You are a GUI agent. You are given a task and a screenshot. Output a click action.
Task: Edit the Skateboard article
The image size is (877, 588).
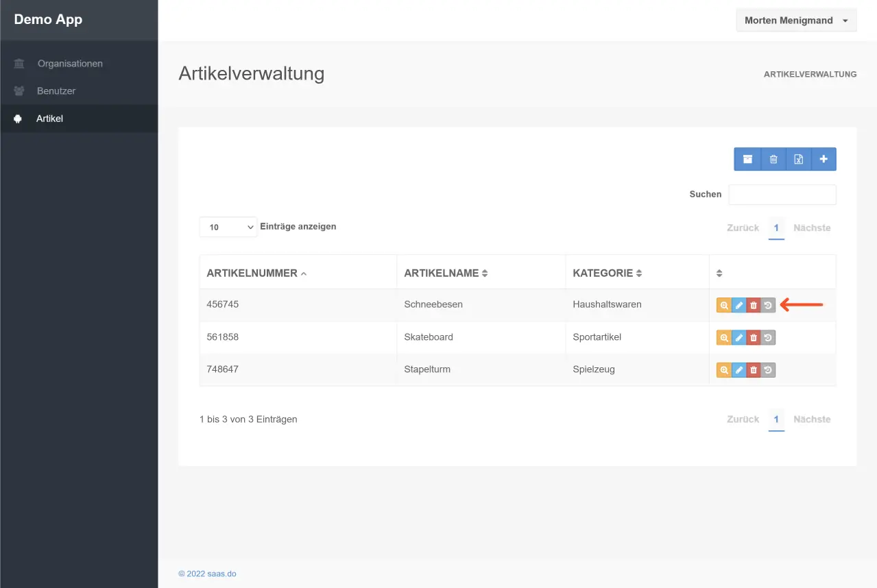coord(738,337)
